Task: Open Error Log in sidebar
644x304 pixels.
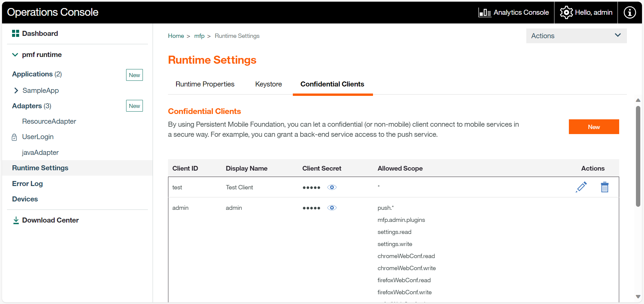Action: (28, 184)
